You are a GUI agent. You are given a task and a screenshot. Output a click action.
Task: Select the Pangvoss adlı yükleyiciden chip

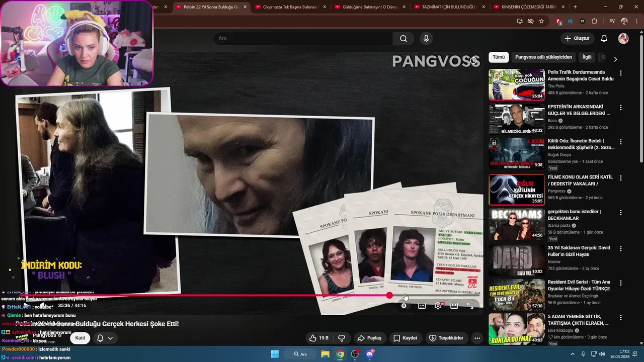click(543, 57)
